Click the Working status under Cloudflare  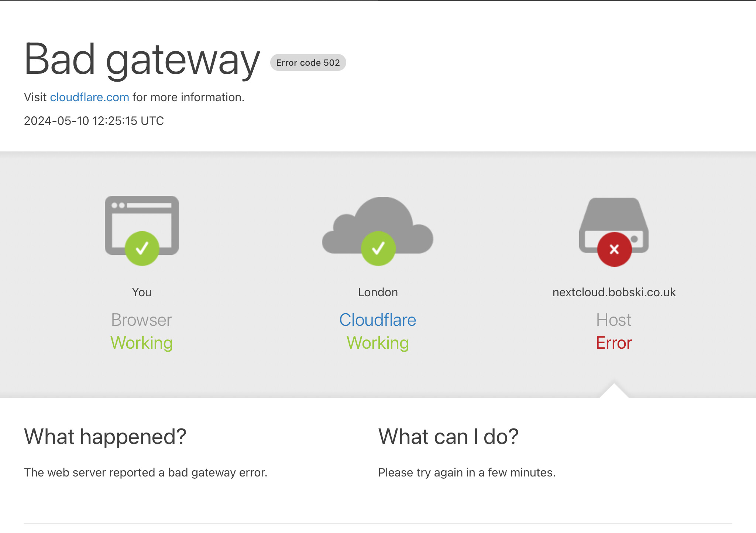point(378,343)
